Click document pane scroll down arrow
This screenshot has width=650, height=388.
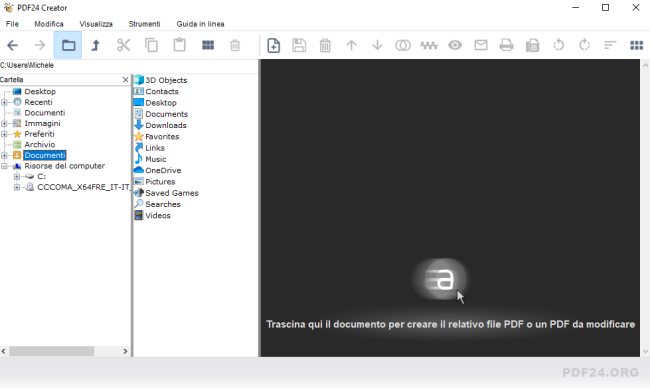(x=645, y=351)
